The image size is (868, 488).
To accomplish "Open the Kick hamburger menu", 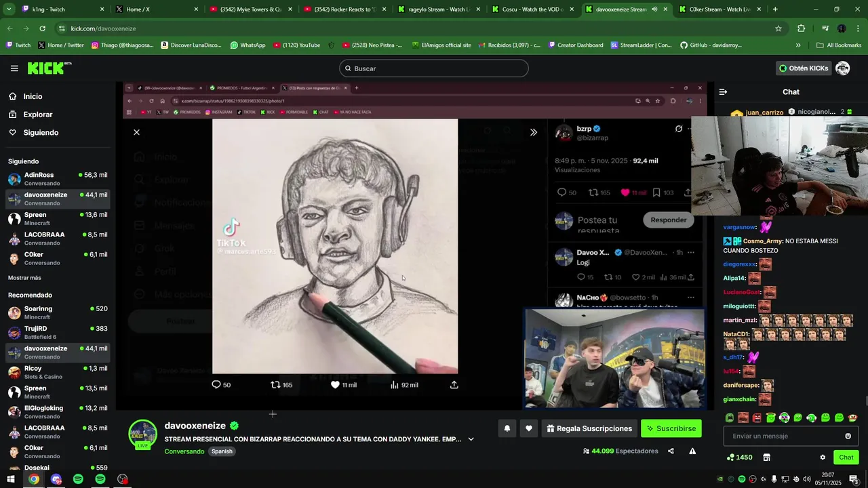I will point(14,68).
